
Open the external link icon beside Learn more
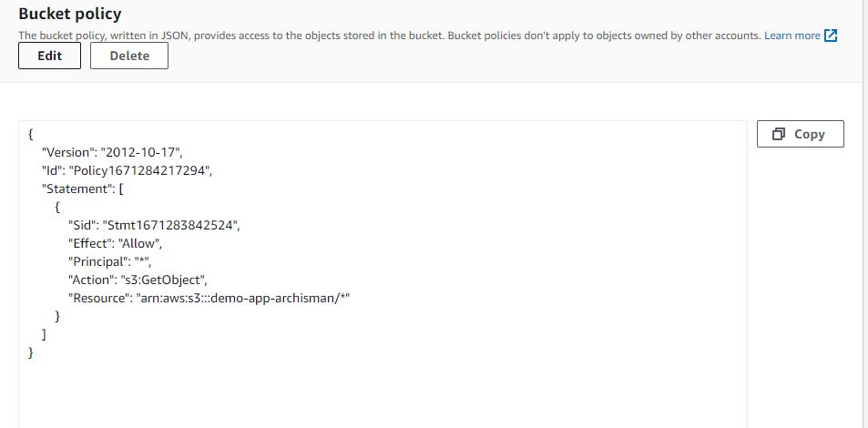click(831, 36)
